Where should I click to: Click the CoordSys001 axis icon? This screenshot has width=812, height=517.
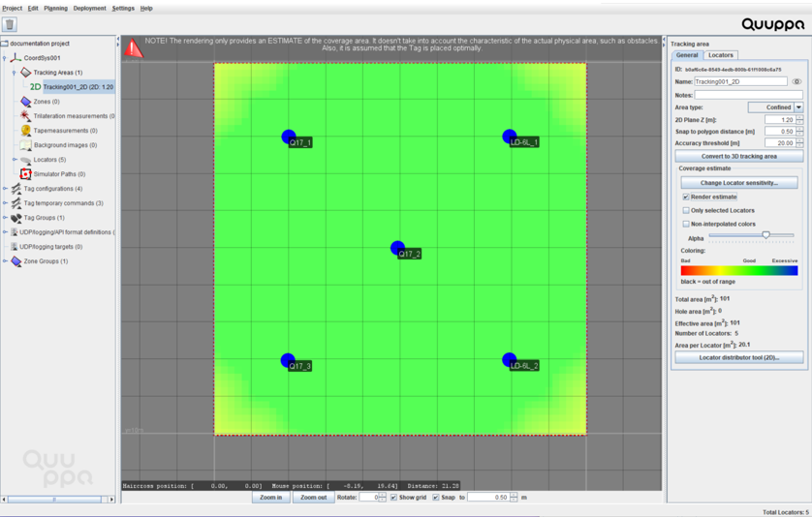16,58
